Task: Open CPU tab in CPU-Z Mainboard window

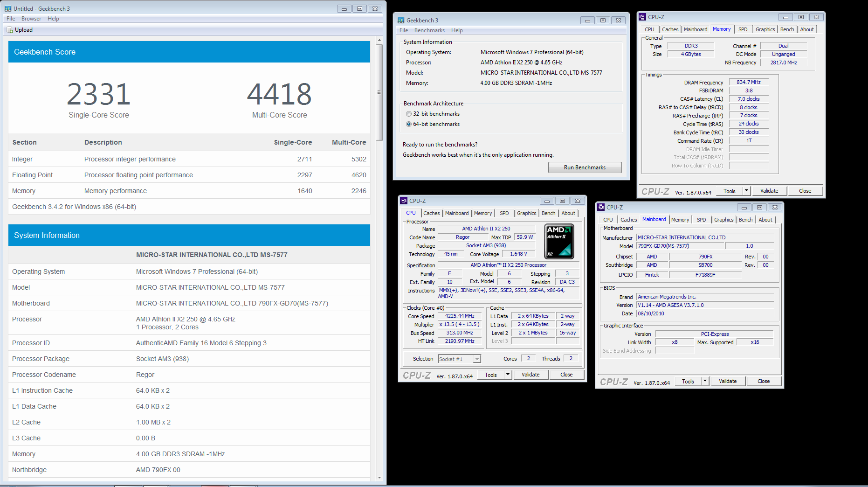Action: point(608,220)
